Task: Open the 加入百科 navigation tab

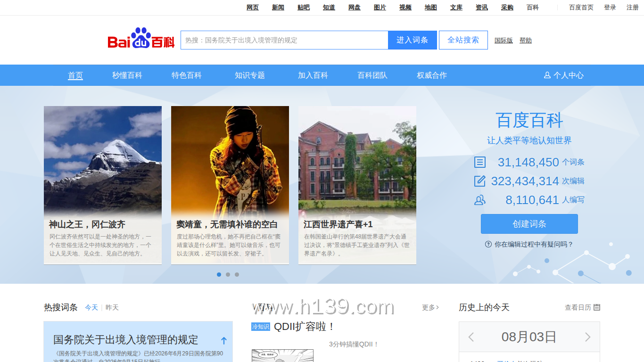Action: (313, 75)
